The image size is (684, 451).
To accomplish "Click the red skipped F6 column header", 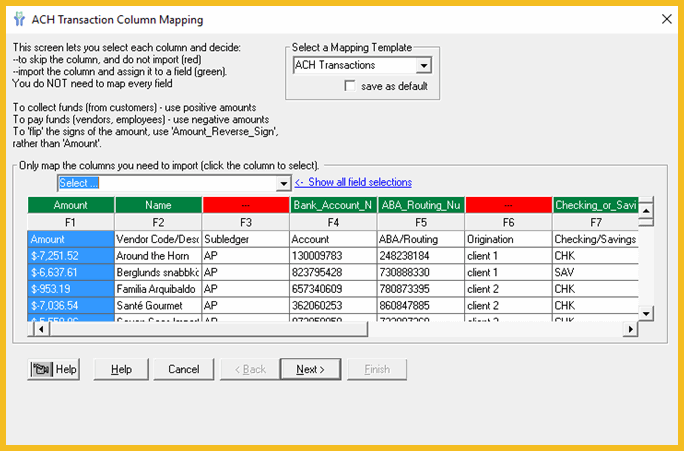I will [508, 205].
